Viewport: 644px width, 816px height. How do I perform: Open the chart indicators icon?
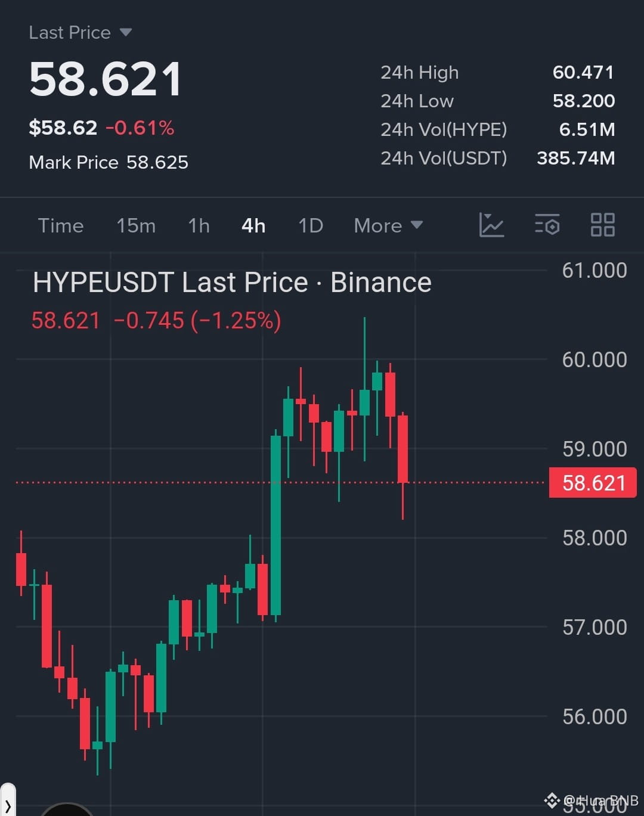(x=492, y=225)
